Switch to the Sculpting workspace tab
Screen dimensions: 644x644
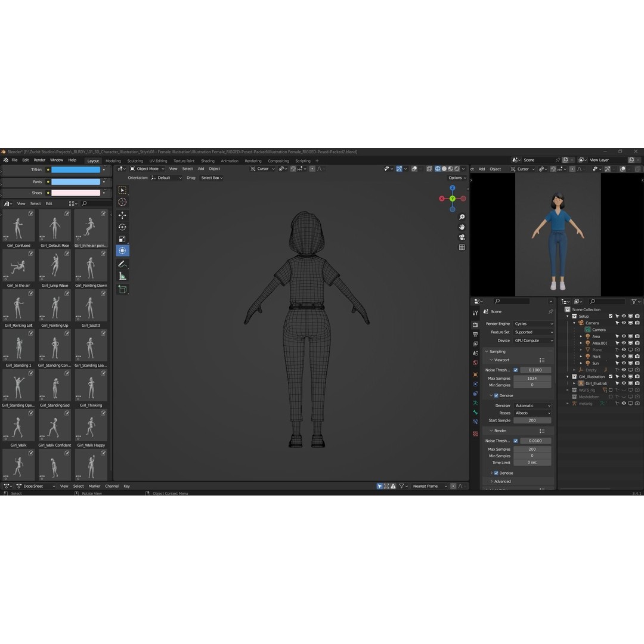pyautogui.click(x=135, y=161)
